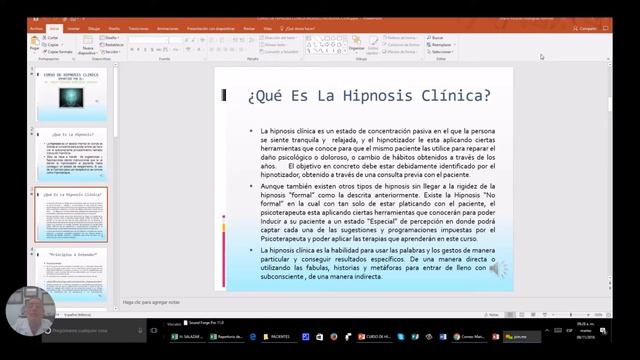
Task: Open the Vista ribbon tab
Action: click(268, 29)
